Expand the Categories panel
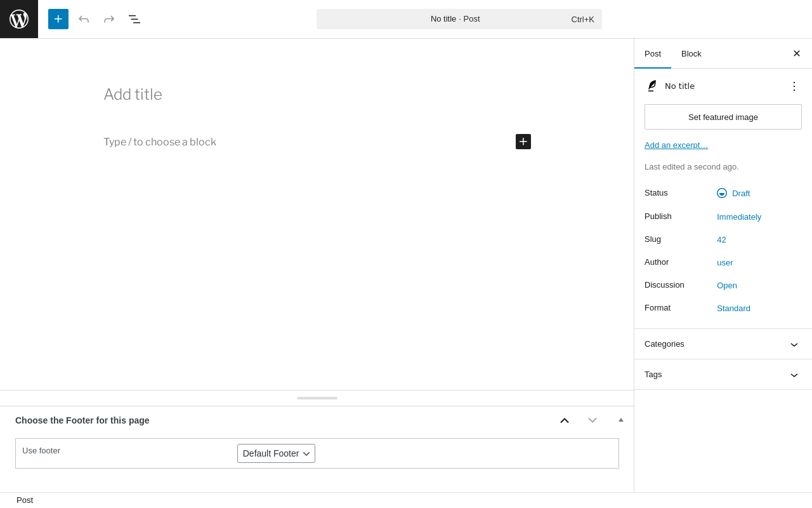 [723, 344]
